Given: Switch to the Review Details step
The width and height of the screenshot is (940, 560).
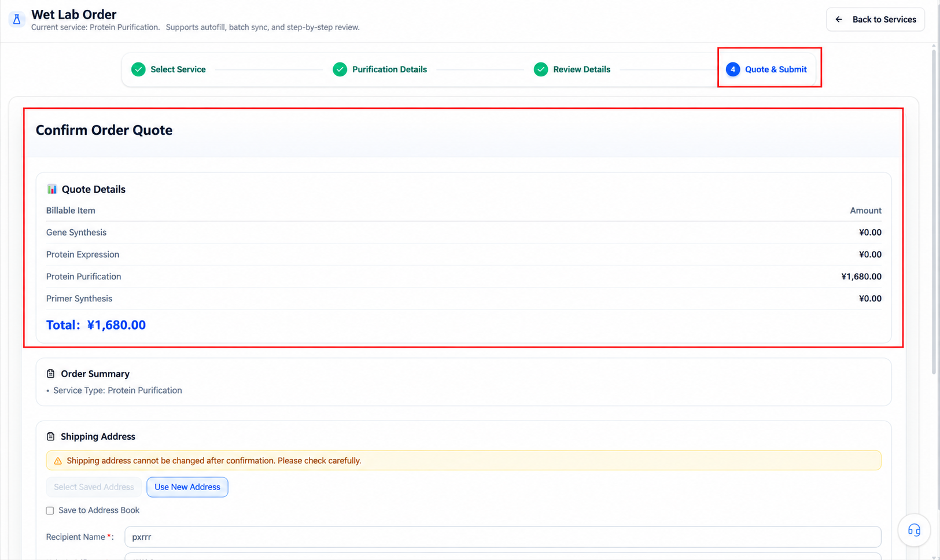Looking at the screenshot, I should pyautogui.click(x=572, y=69).
